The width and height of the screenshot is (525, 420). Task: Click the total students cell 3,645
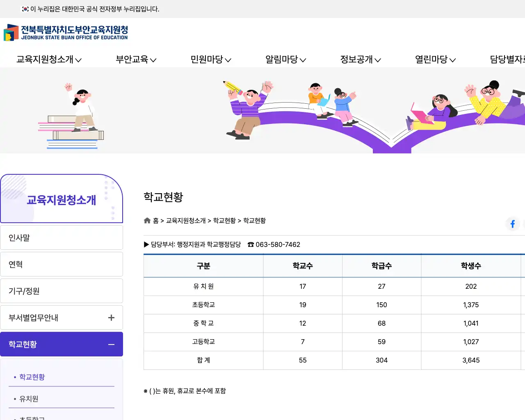pos(471,360)
